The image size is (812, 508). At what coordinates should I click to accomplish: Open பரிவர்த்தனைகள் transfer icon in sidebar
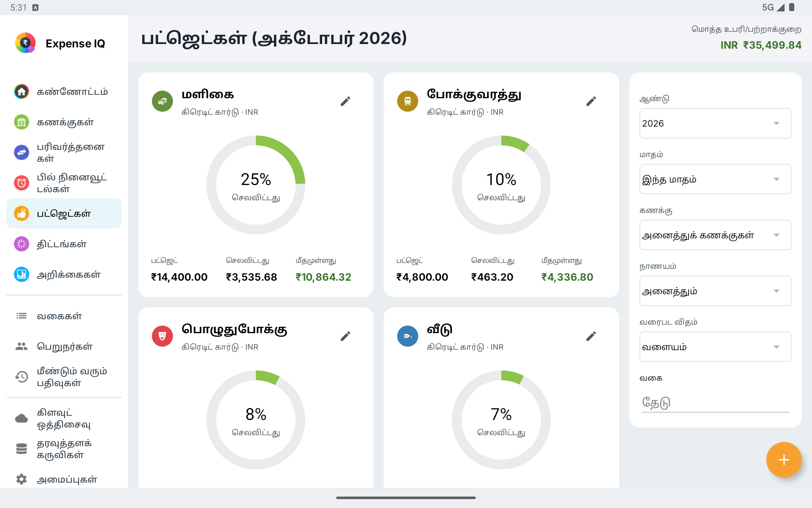(22, 152)
